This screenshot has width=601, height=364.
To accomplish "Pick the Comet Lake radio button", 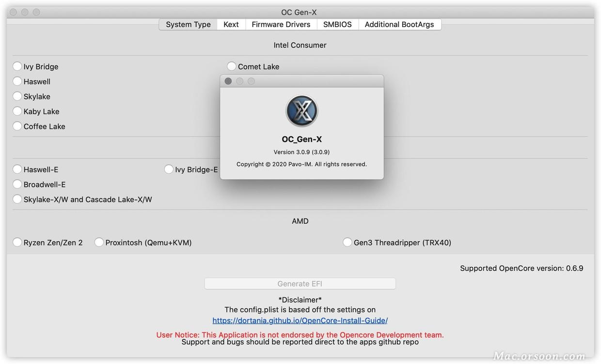I will tap(232, 66).
